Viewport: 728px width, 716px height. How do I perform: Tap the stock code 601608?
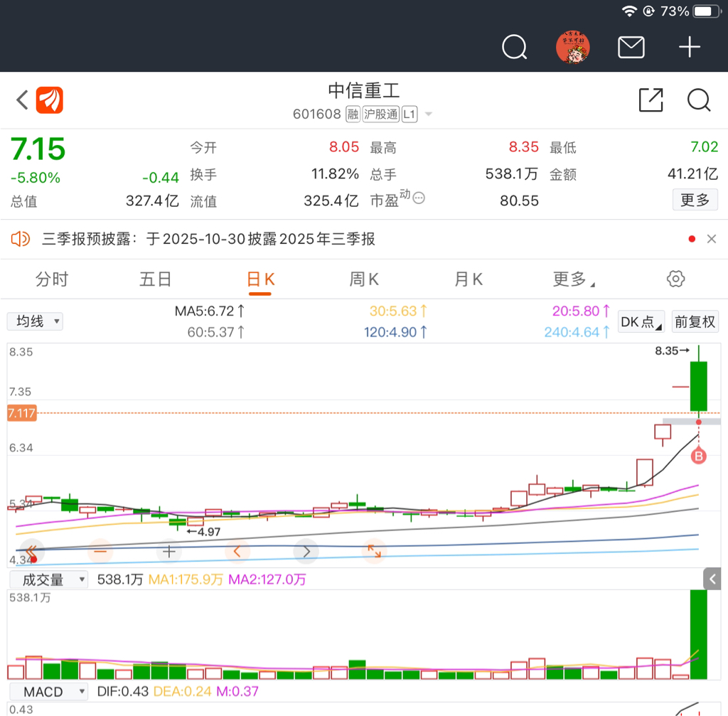pos(316,114)
